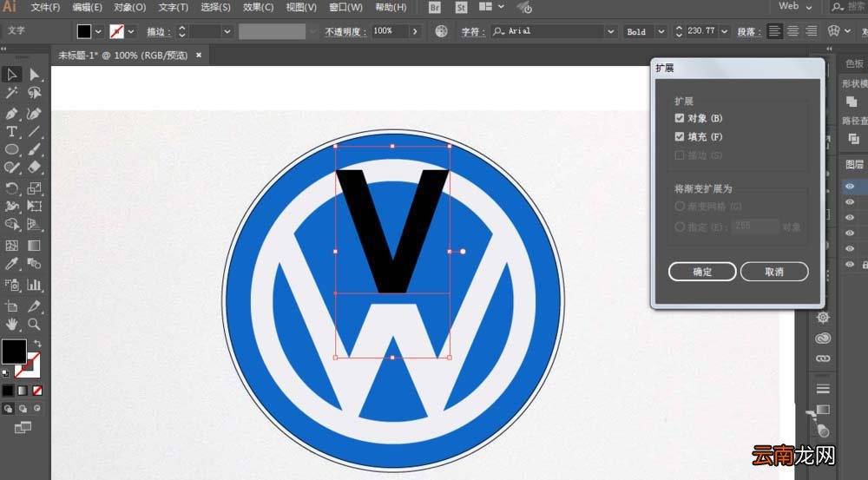Open the 文件(F) menu

tap(45, 7)
